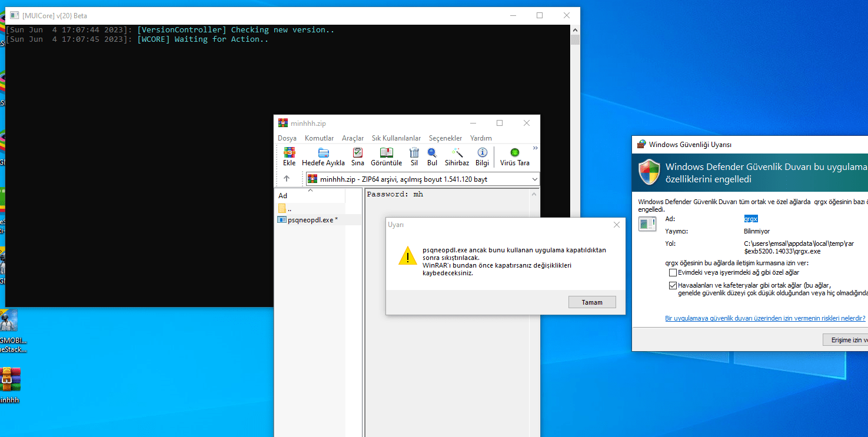Click scroll up arrow in MUICore console
Viewport: 868px width, 437px height.
tap(575, 29)
